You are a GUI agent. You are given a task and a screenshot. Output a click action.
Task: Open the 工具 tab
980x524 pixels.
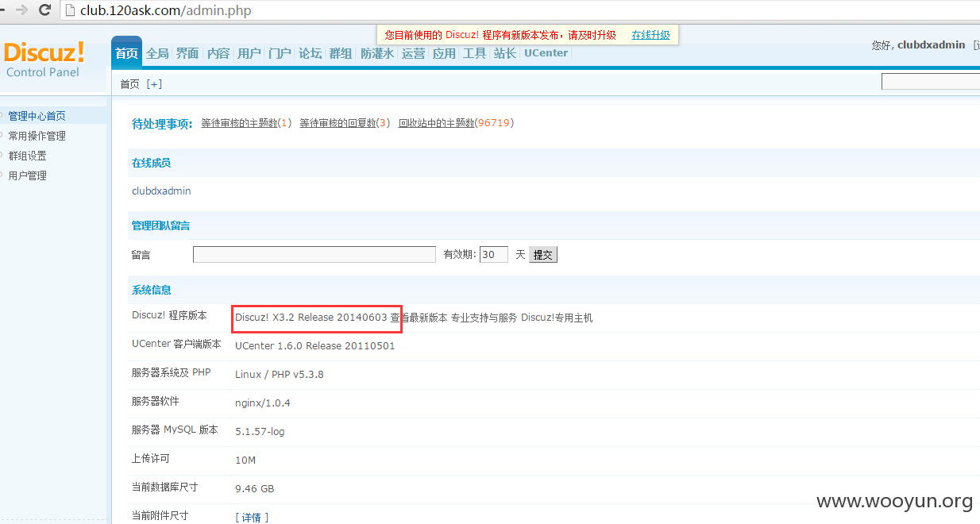(474, 53)
